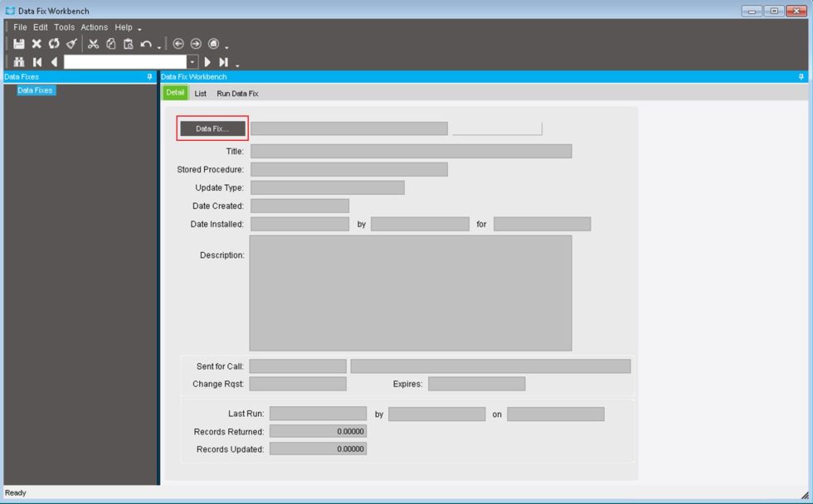Screen dimensions: 813x504
Task: Expand overflow options after the Help menu
Action: click(x=139, y=29)
